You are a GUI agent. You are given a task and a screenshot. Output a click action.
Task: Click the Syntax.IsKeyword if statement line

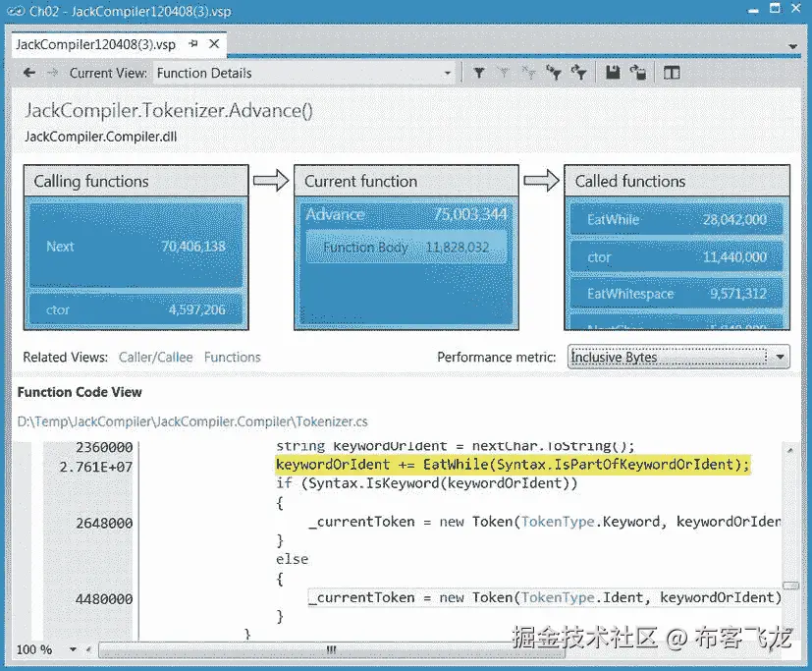click(x=426, y=483)
